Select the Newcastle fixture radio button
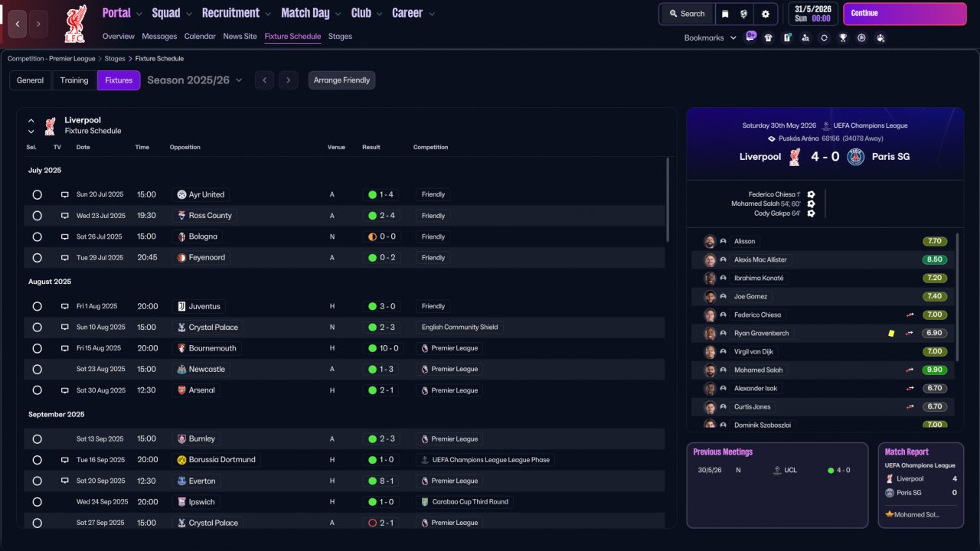Image resolution: width=980 pixels, height=551 pixels. tap(37, 369)
